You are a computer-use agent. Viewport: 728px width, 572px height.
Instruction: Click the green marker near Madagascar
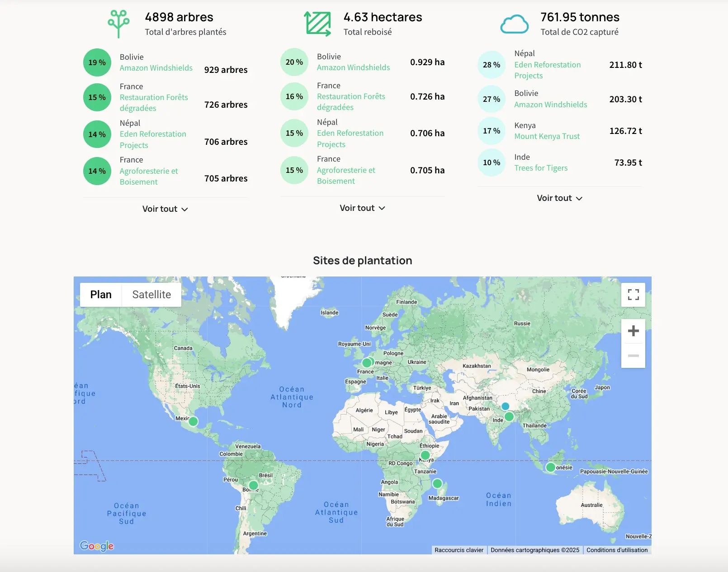[437, 483]
